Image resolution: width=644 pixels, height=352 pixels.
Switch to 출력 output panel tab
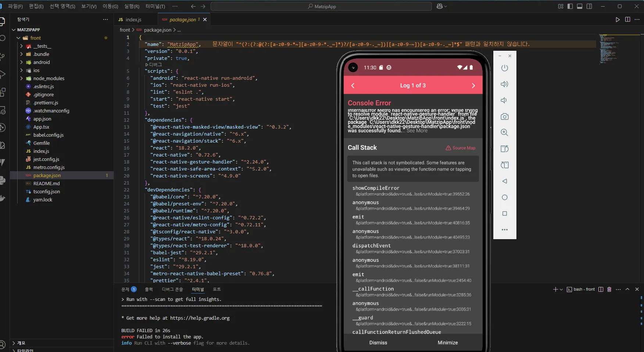[x=149, y=289]
